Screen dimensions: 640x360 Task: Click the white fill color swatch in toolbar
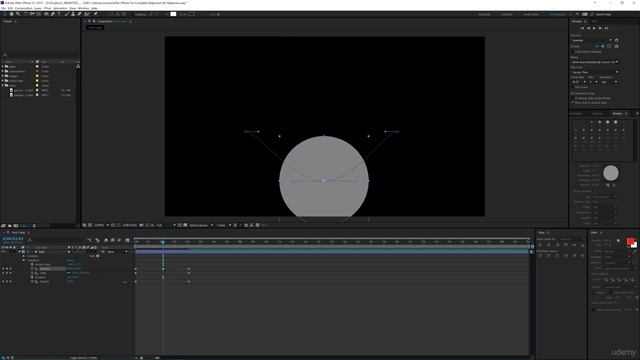[x=173, y=14]
